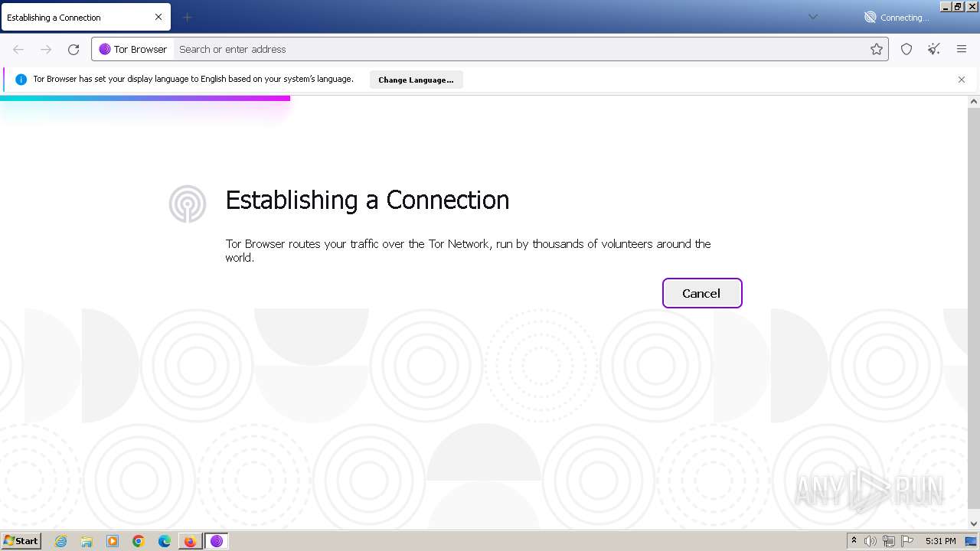Cancel the Tor connection attempt
The image size is (980, 551).
(x=701, y=293)
